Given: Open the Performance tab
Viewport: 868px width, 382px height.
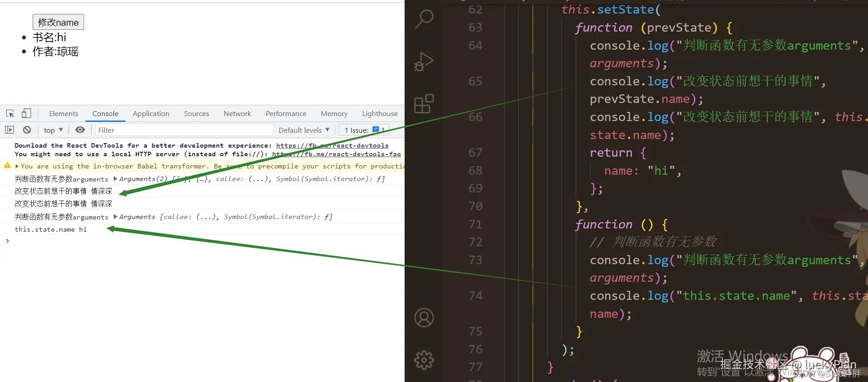Looking at the screenshot, I should pos(286,114).
